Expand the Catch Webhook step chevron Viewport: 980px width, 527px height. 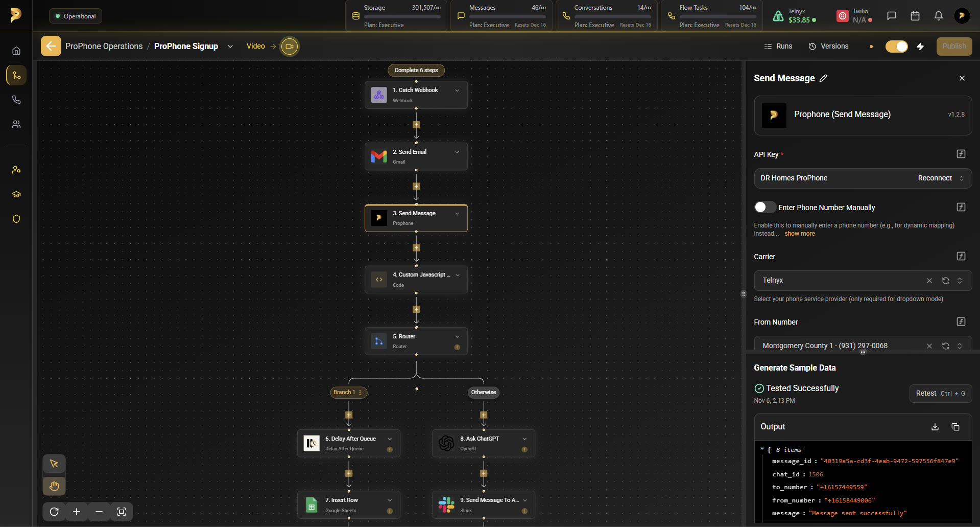tap(457, 90)
